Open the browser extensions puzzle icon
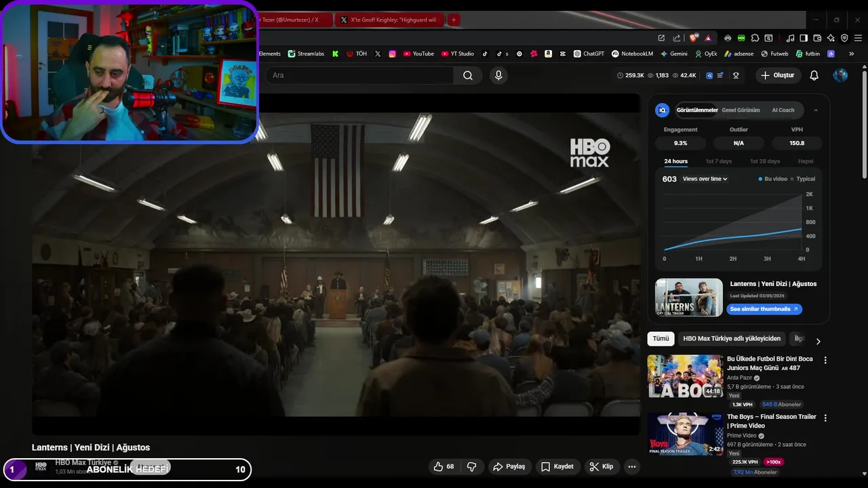868x488 pixels. pos(755,38)
